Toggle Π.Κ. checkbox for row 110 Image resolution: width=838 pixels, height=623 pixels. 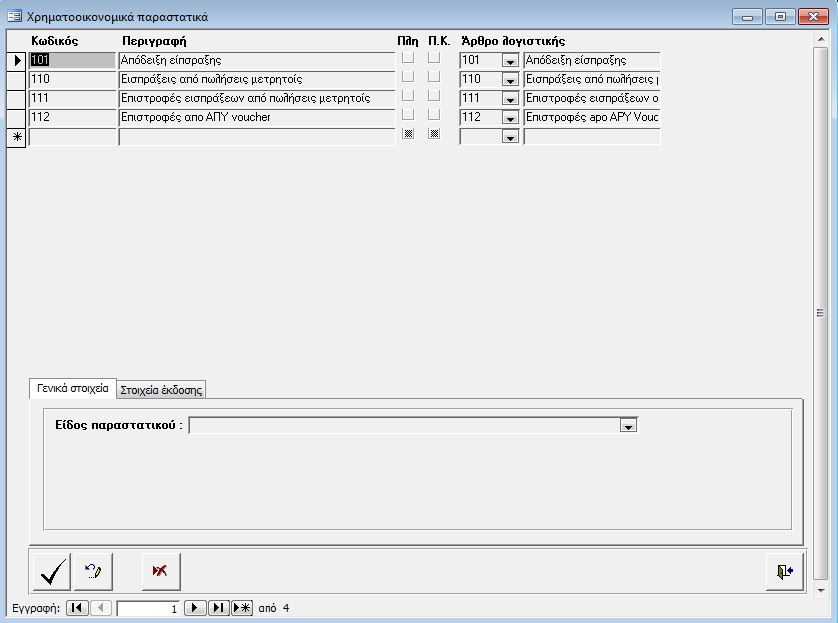[x=434, y=78]
